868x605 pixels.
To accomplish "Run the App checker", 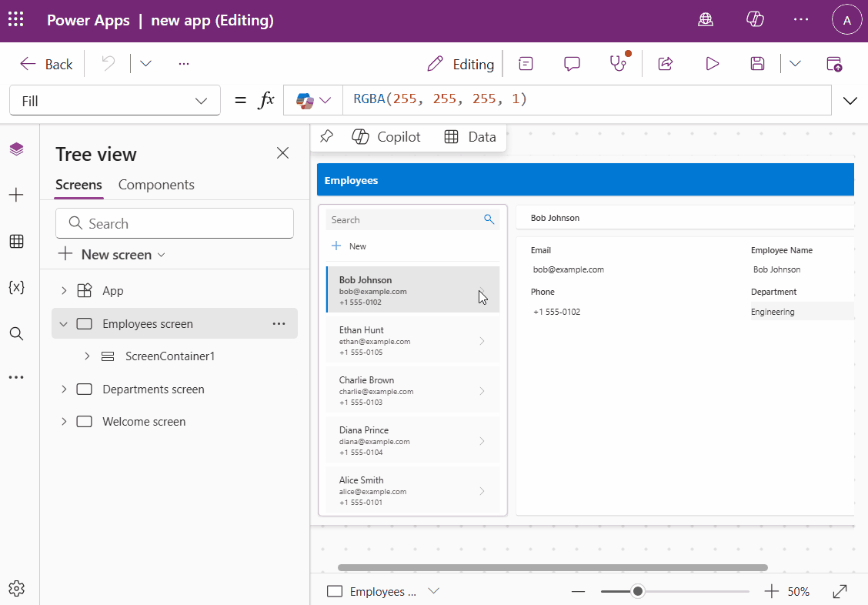I will pyautogui.click(x=617, y=63).
